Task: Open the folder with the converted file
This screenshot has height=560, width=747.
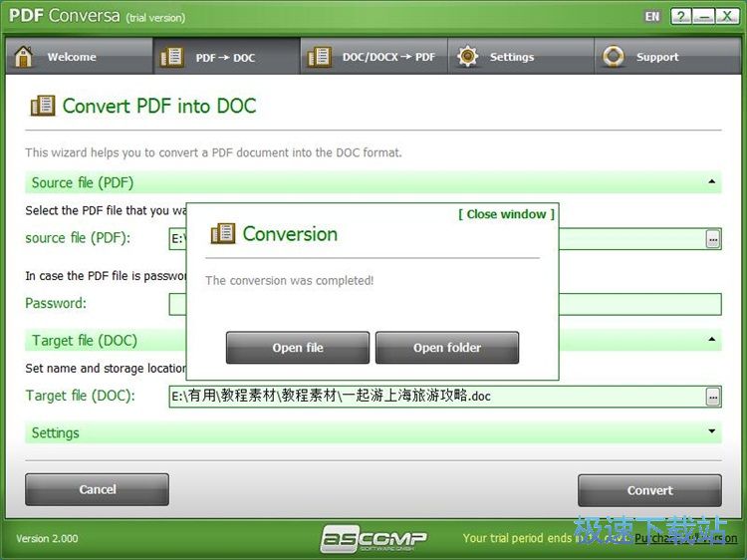Action: pos(447,348)
